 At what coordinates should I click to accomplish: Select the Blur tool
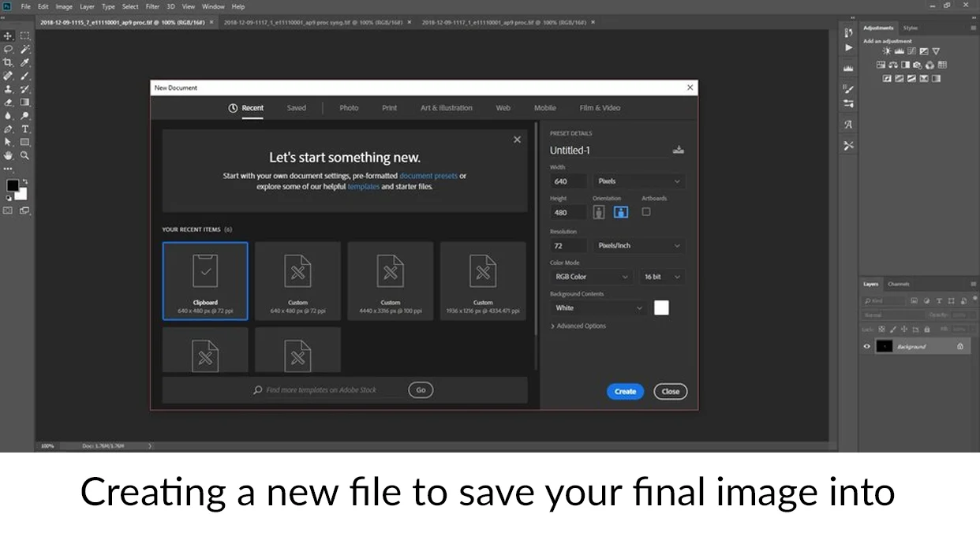[x=8, y=115]
